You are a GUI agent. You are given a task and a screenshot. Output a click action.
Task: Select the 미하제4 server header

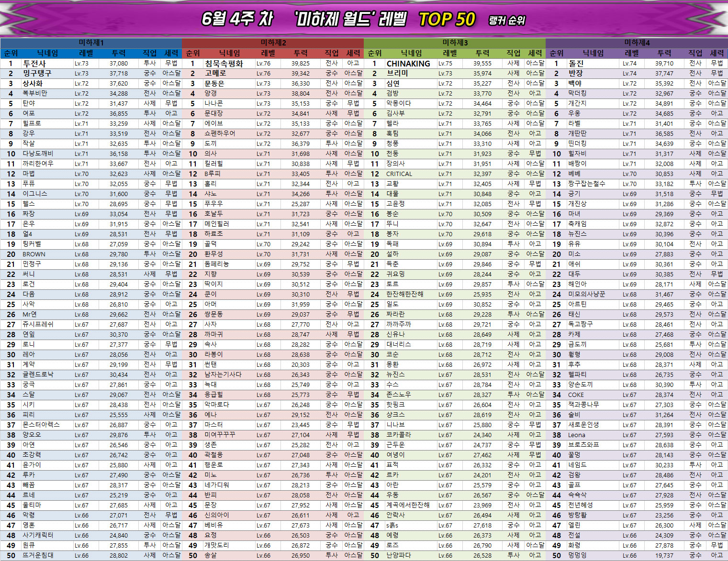(x=637, y=43)
